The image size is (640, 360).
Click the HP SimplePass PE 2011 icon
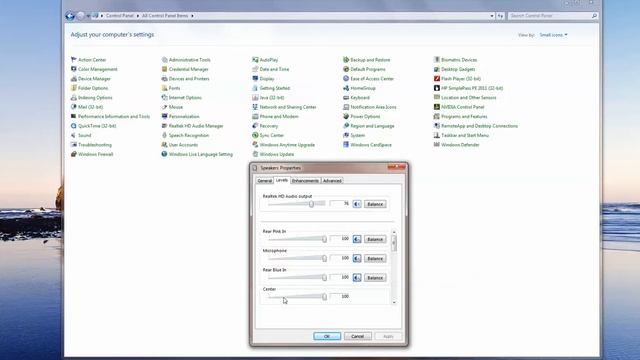point(437,88)
